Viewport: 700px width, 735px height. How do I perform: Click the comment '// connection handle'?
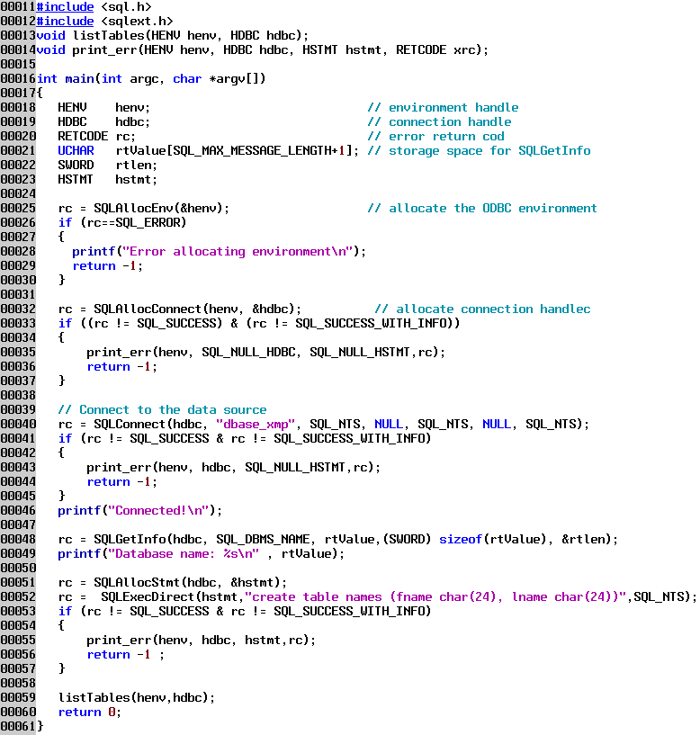click(x=439, y=122)
